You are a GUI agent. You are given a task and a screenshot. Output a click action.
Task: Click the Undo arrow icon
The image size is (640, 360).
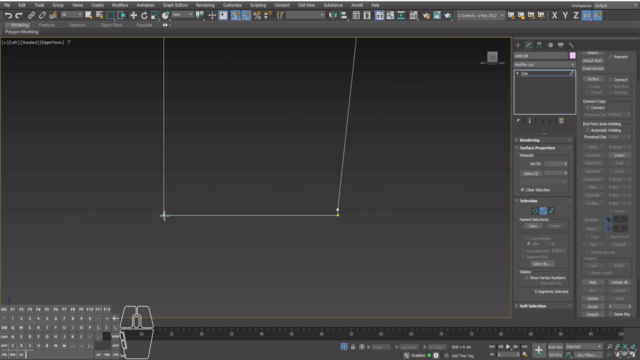(x=8, y=16)
